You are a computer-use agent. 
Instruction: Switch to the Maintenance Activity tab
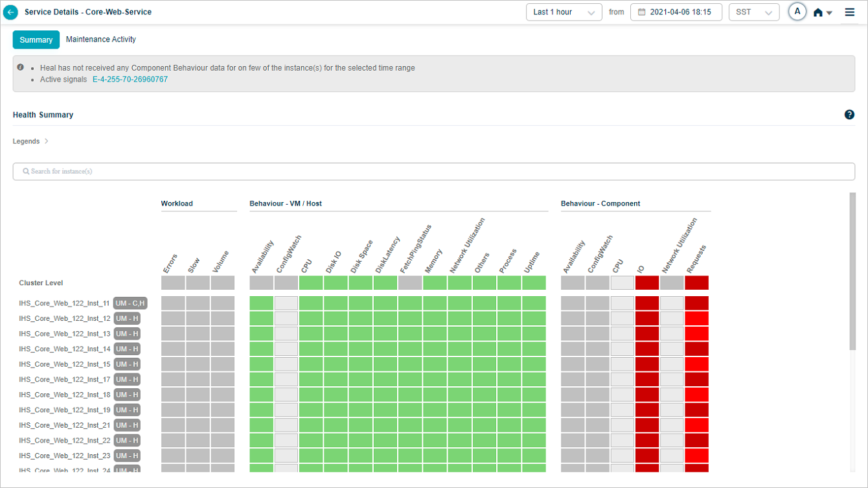coord(101,40)
